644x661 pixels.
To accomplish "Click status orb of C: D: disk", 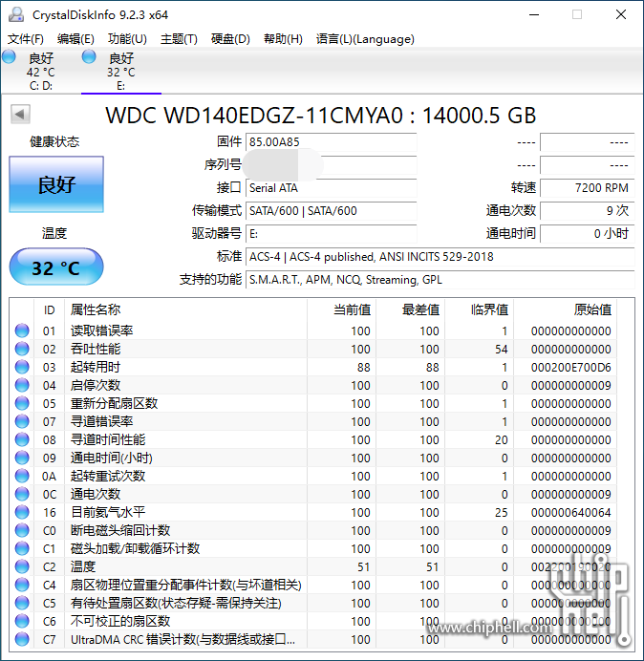I will tap(10, 57).
